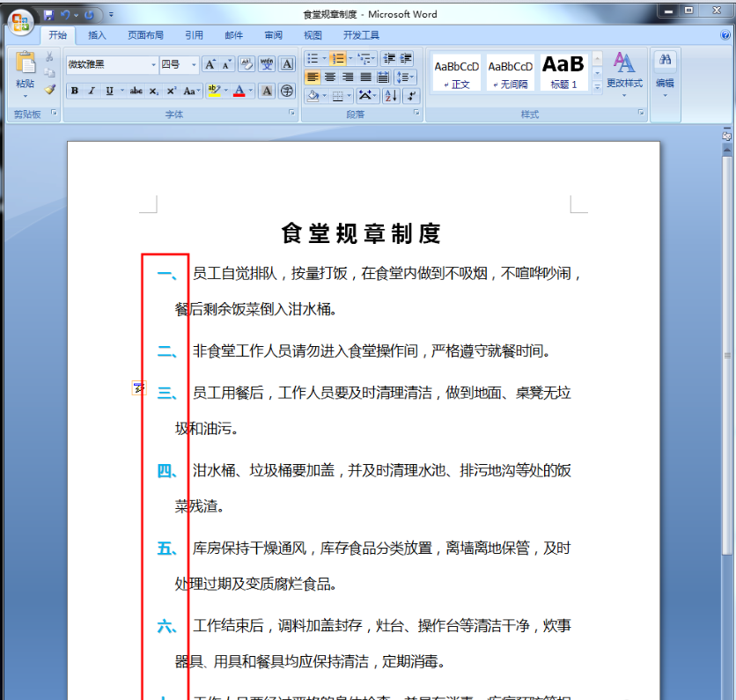736x700 pixels.
Task: Switch to the 视图 tab
Action: pyautogui.click(x=313, y=35)
